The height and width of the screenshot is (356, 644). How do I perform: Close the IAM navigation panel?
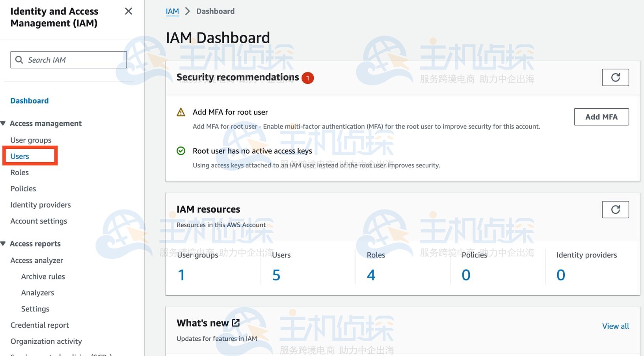[x=128, y=11]
